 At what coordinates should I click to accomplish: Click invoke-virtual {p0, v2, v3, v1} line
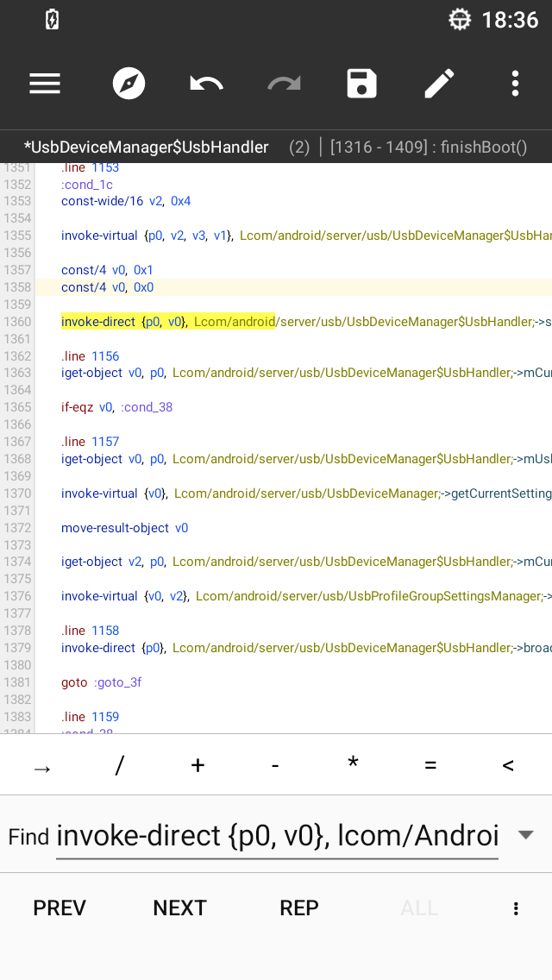[x=306, y=236]
